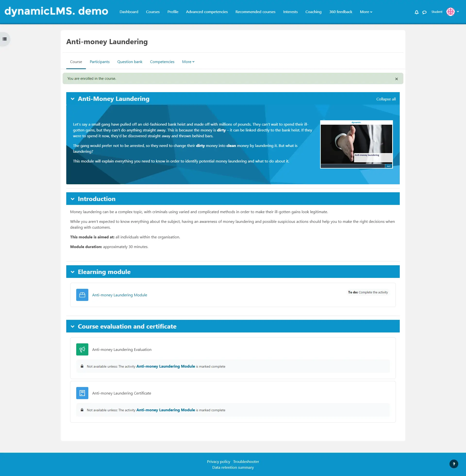
Task: Open Anti-money Laundering Module link
Action: (119, 295)
